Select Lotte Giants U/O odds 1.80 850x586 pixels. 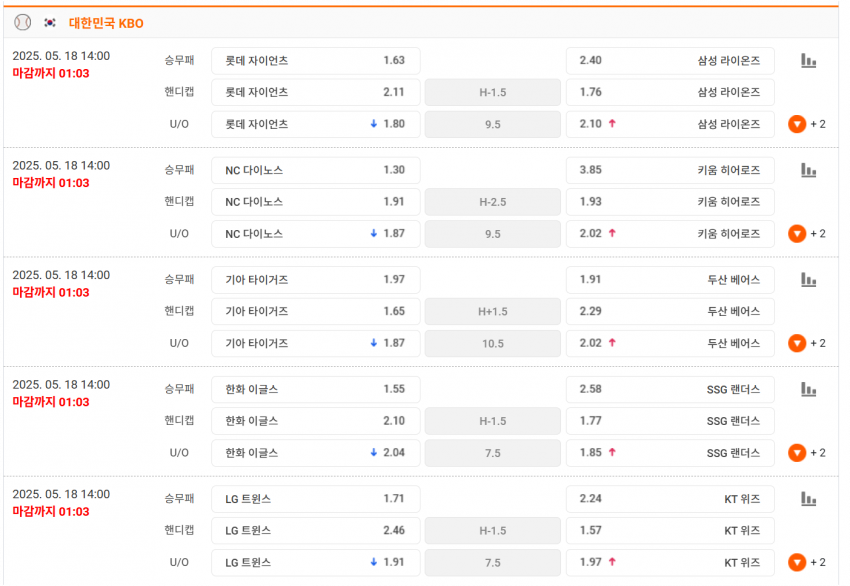tap(315, 124)
